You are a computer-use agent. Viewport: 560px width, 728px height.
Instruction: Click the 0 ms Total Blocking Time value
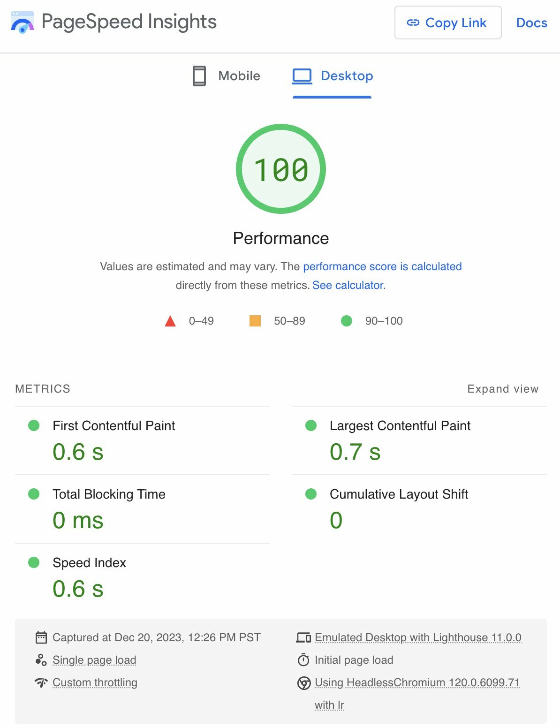(x=78, y=521)
